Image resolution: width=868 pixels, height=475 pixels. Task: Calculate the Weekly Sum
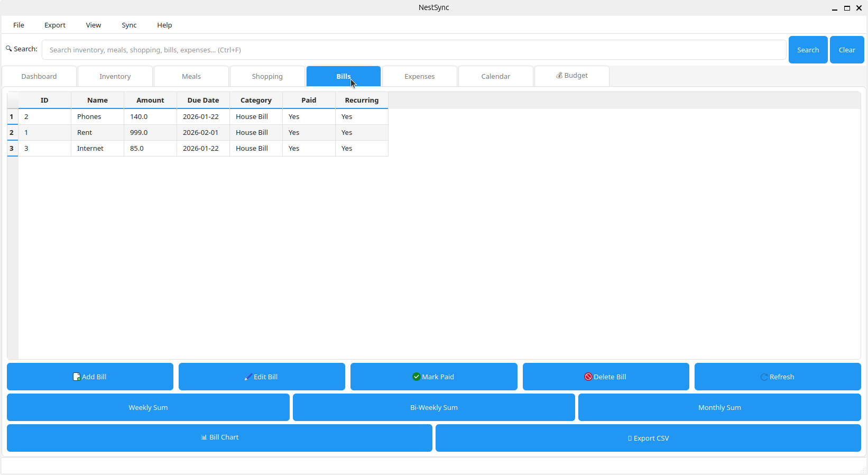point(148,407)
